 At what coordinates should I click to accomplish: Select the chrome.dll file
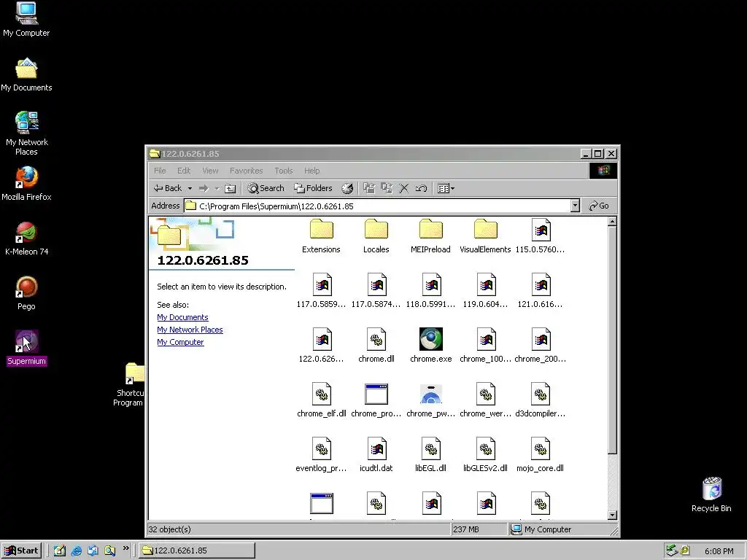click(x=376, y=346)
